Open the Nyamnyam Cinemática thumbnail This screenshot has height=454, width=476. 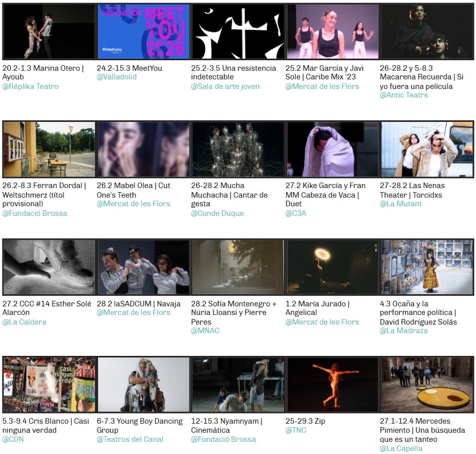pyautogui.click(x=238, y=384)
